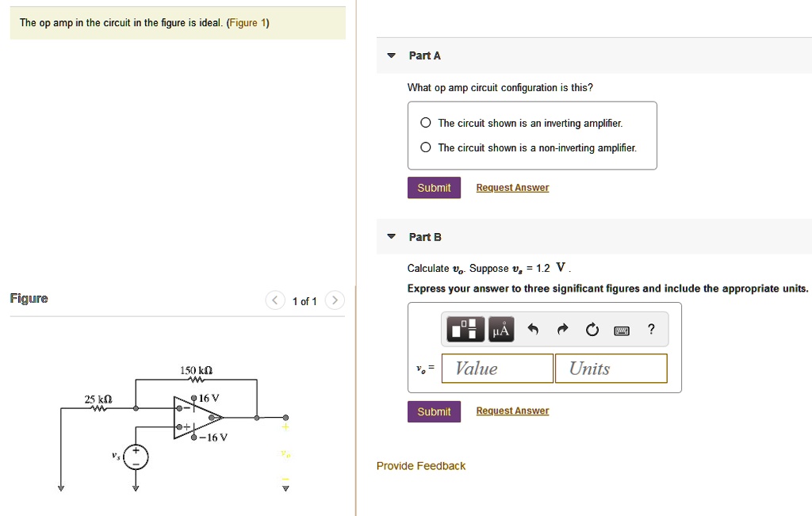Viewport: 812px width, 516px height.
Task: Click Request Answer under Part B
Action: tap(511, 411)
